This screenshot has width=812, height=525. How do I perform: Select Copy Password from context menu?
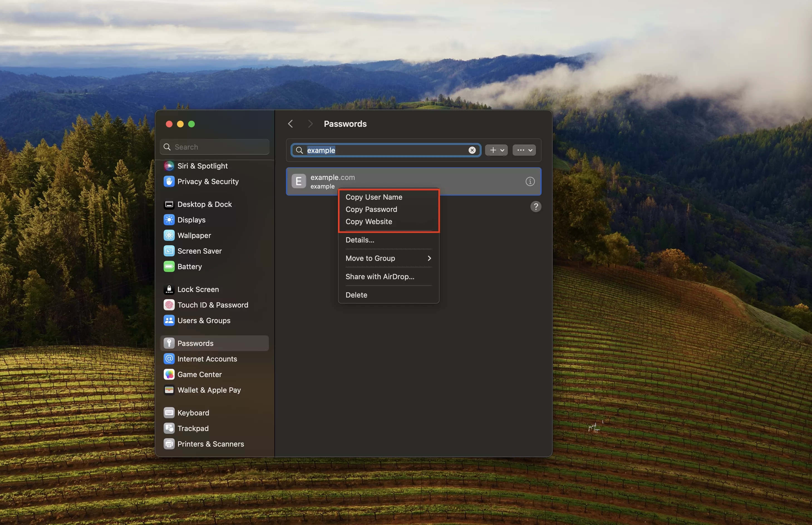point(371,209)
